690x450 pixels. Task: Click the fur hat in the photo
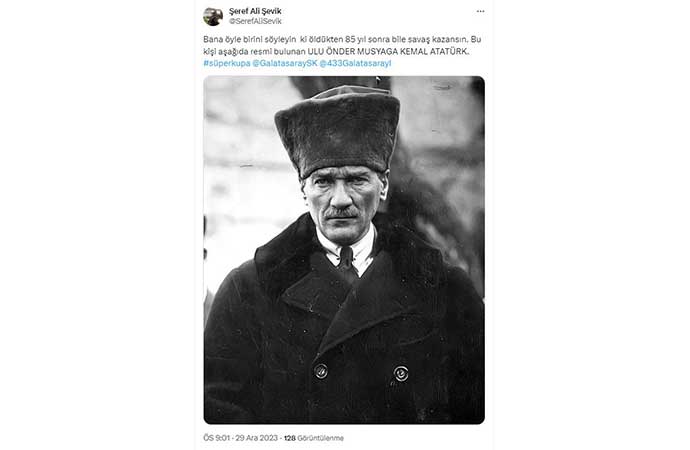338,130
